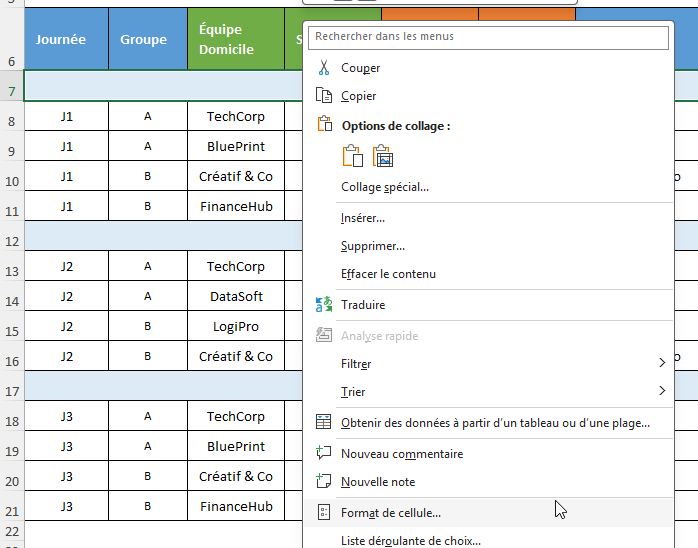Select Couper in the context menu
The height and width of the screenshot is (548, 698).
point(488,68)
